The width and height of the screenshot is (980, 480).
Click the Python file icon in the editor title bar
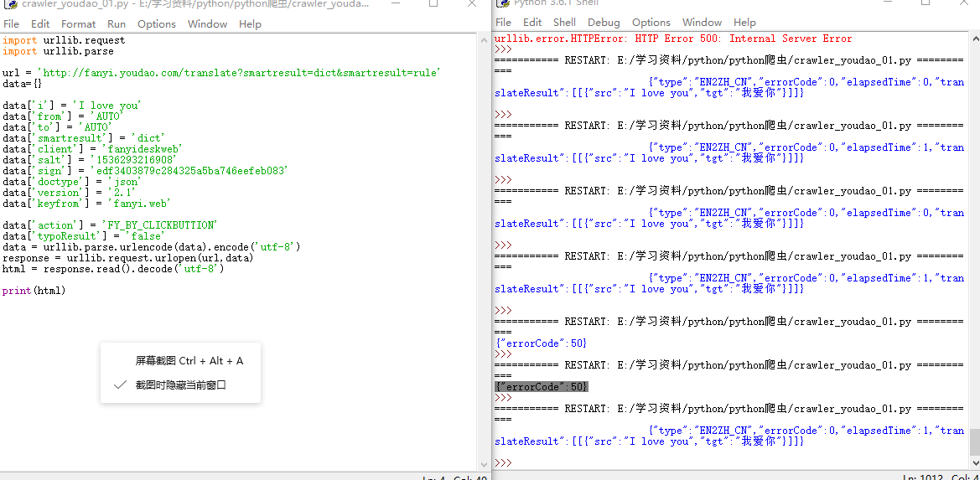click(11, 4)
